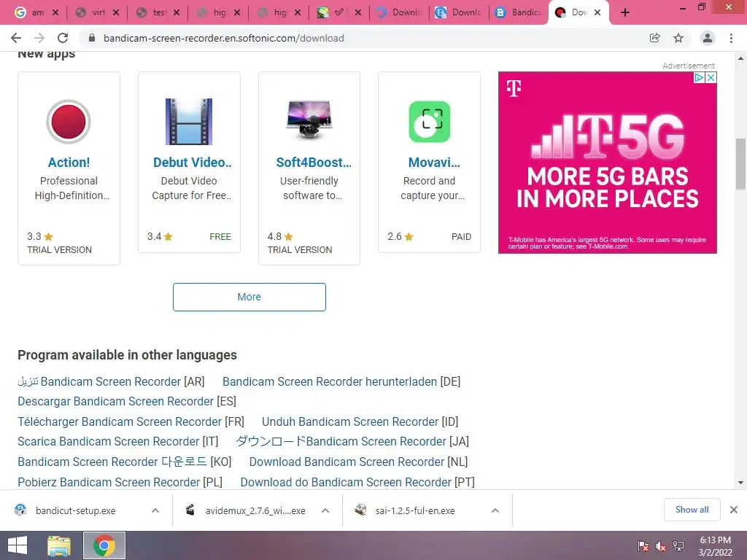Go forward with the forward arrow
This screenshot has width=747, height=560.
(x=39, y=38)
